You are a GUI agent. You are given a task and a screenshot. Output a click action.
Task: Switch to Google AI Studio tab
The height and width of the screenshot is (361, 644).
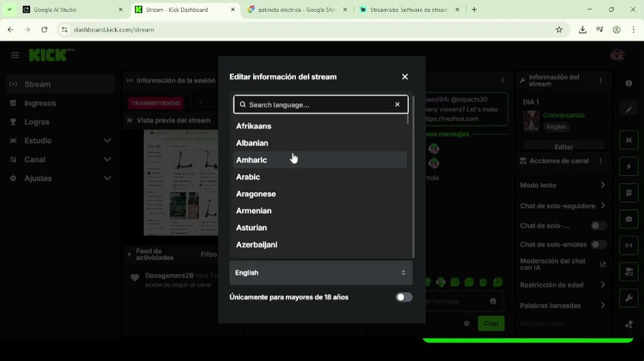pyautogui.click(x=74, y=10)
